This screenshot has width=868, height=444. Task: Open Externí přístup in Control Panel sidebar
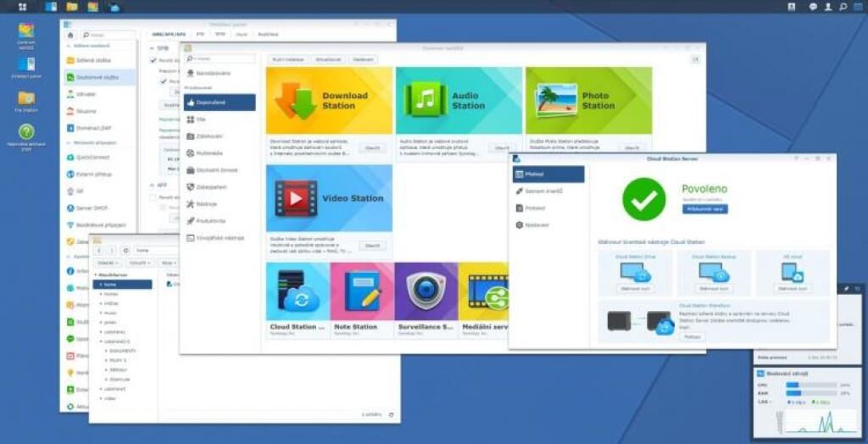(x=100, y=174)
